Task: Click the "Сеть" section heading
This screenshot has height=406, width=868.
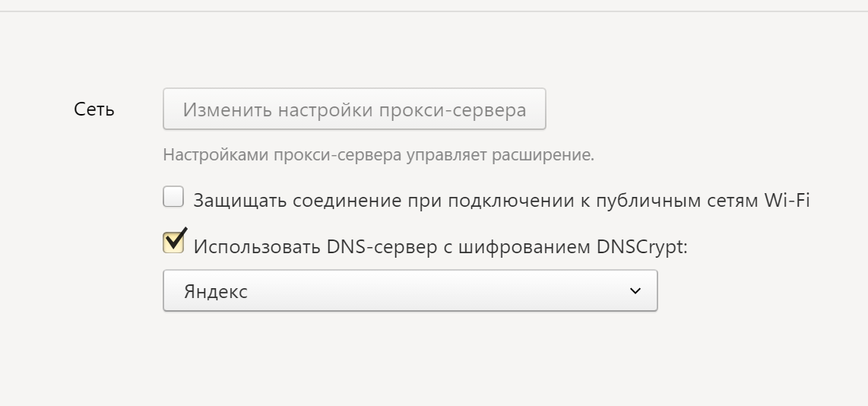Action: coord(94,109)
